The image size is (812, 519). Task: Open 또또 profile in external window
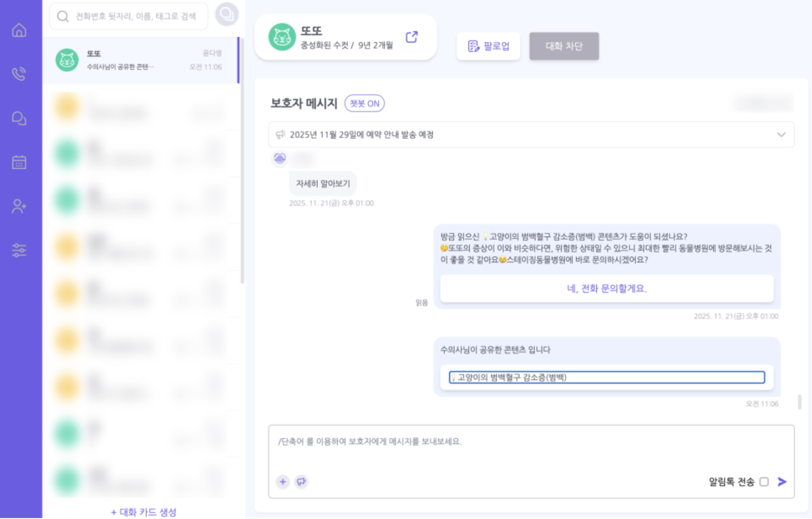pyautogui.click(x=412, y=37)
